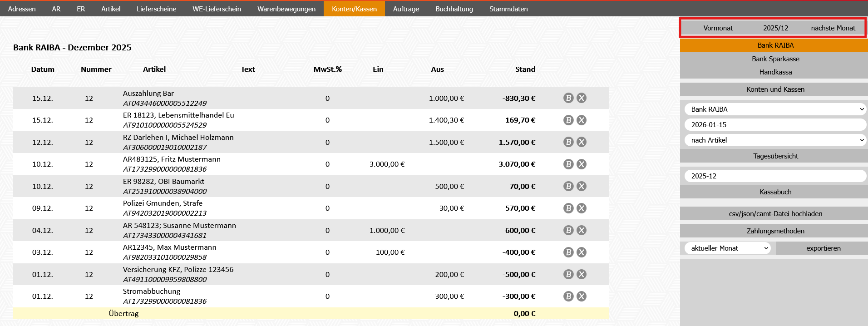
Task: Remove the Stromabbuchung entry via X icon
Action: click(582, 296)
